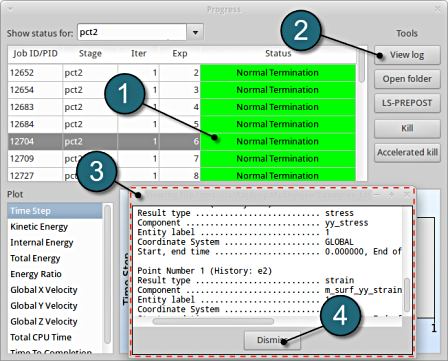Open the 'Show status for' dropdown arrow
The image size is (448, 361).
[x=195, y=32]
